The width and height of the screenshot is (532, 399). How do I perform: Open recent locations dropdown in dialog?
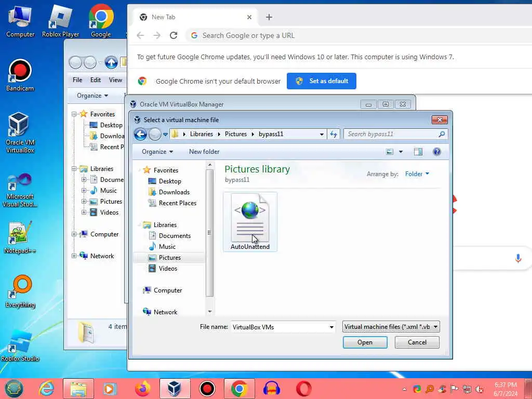pyautogui.click(x=166, y=135)
